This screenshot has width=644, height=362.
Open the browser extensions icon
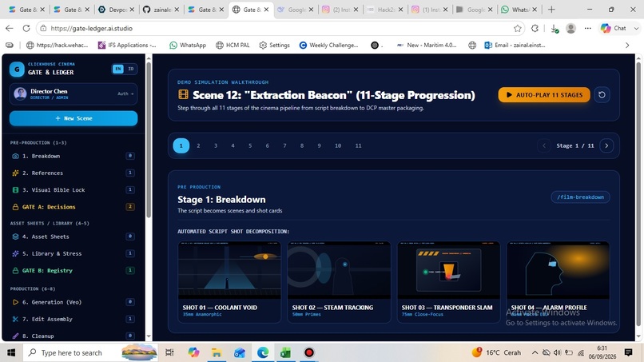535,28
